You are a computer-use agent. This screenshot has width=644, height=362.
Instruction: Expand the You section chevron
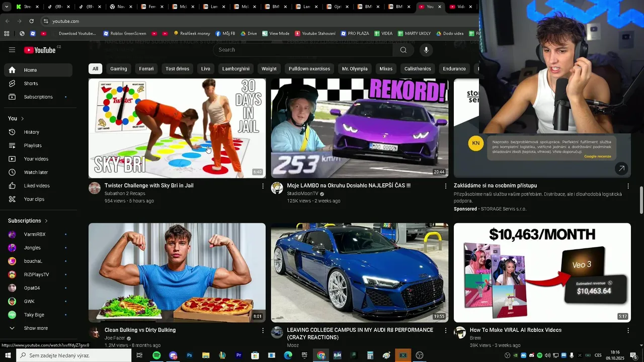pos(22,119)
